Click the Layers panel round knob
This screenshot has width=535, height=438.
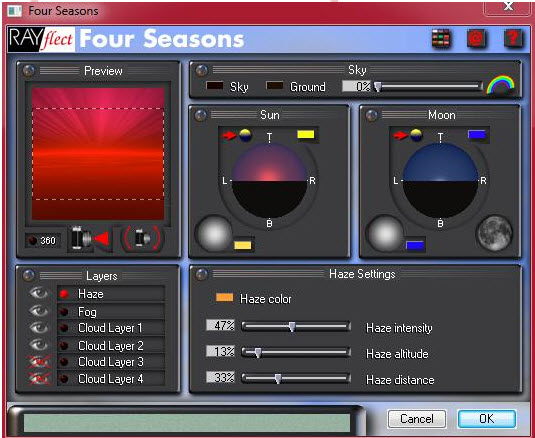(x=28, y=275)
